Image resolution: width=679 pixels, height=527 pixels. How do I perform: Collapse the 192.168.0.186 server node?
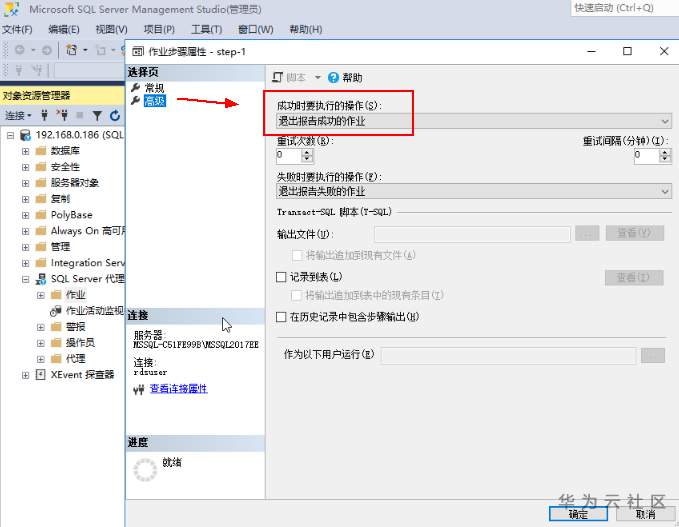tap(10, 136)
